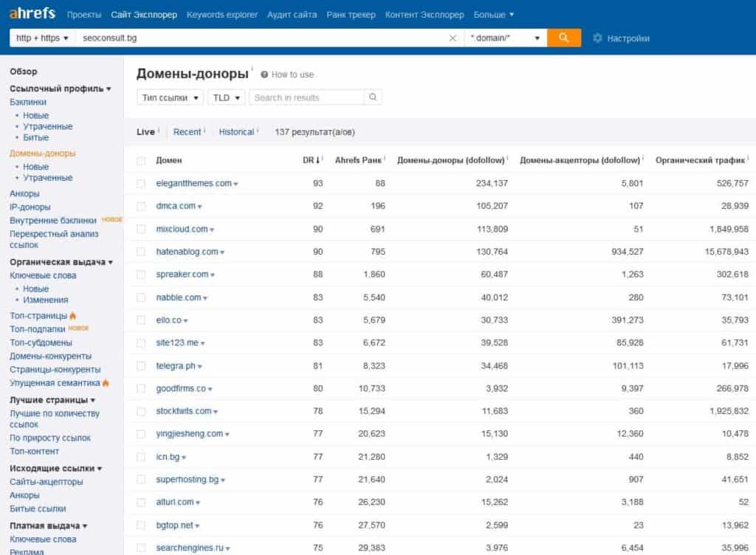The height and width of the screenshot is (555, 756).
Task: Switch to the Historical tab
Action: (x=236, y=132)
